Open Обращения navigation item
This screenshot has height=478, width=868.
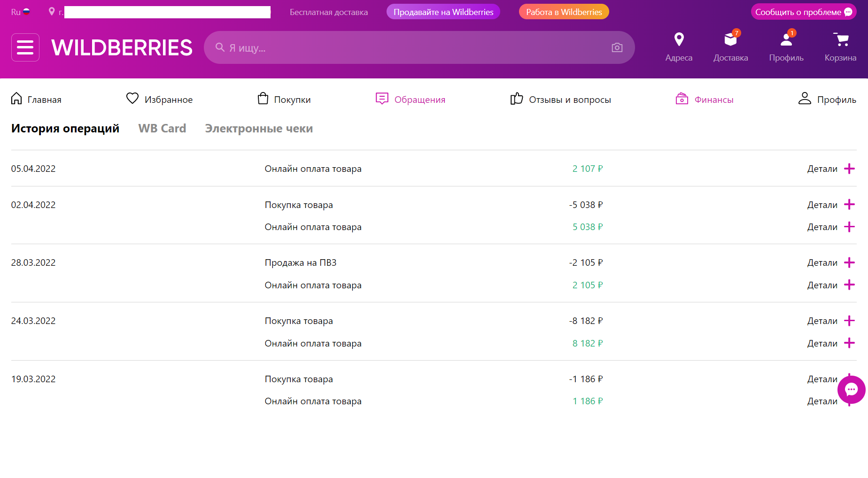pyautogui.click(x=411, y=100)
